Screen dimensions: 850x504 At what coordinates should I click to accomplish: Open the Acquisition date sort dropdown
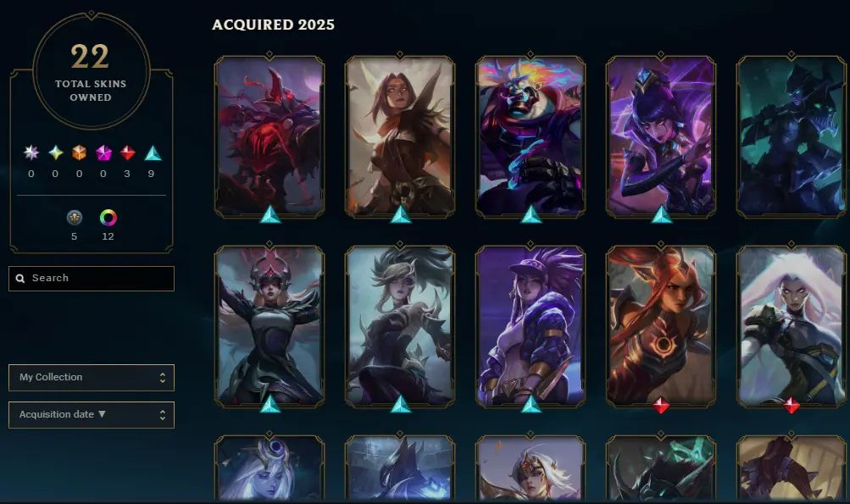[x=91, y=415]
